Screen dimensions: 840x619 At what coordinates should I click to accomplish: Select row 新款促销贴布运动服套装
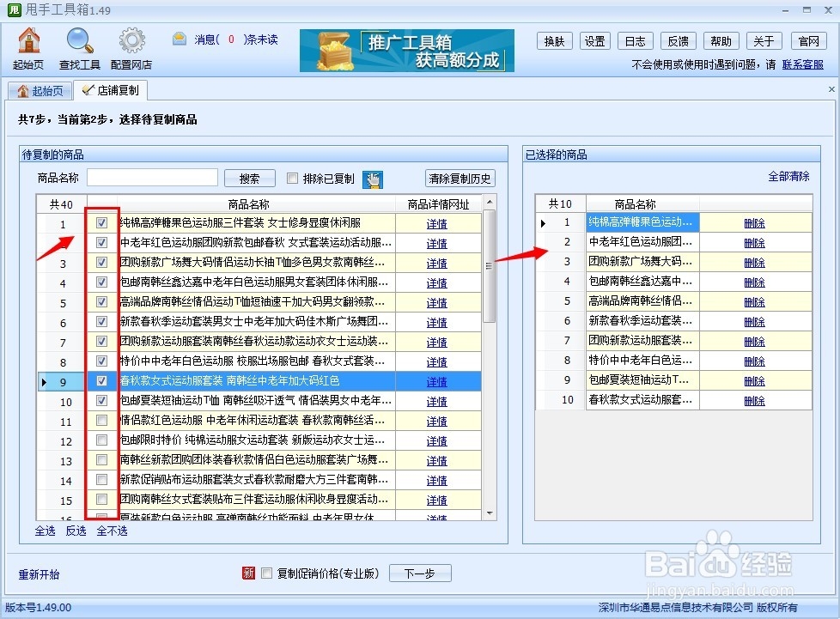(x=259, y=480)
